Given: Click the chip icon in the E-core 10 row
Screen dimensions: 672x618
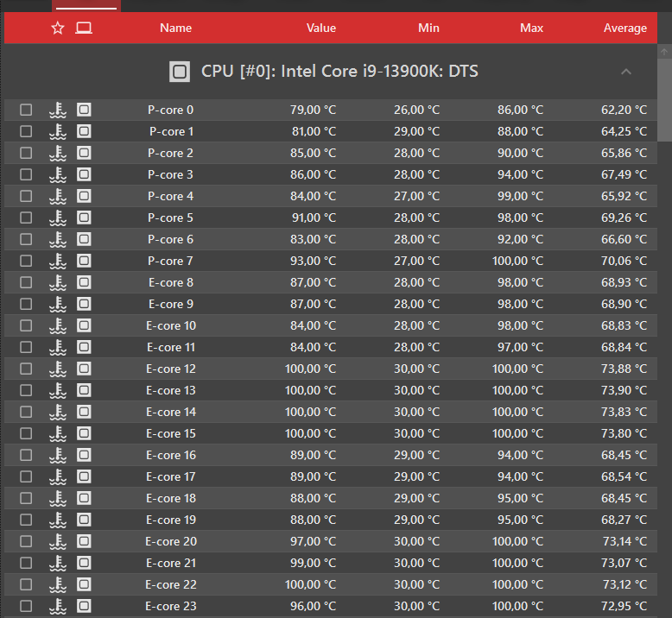Looking at the screenshot, I should 84,325.
